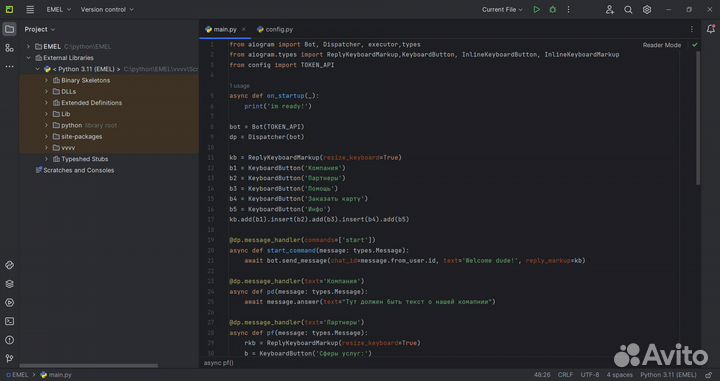Open Notifications bell
The height and width of the screenshot is (381, 720).
(711, 29)
